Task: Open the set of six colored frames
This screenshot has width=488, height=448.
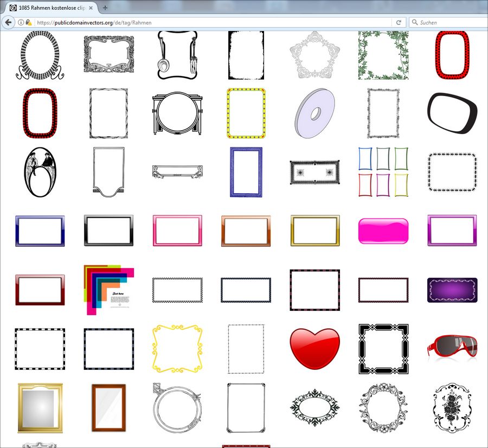Action: (x=383, y=172)
